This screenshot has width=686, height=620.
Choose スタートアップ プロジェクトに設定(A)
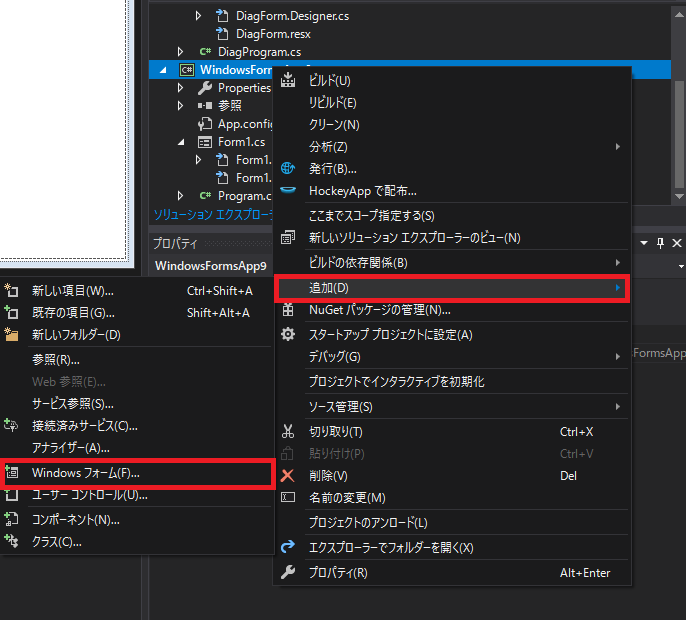tap(452, 335)
